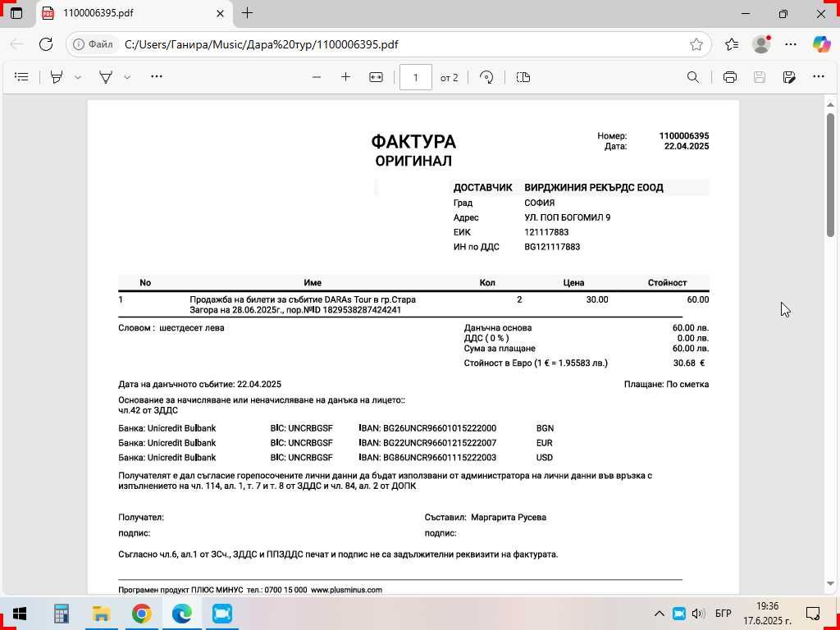Click the Save As icon
This screenshot has width=840, height=630.
[789, 77]
